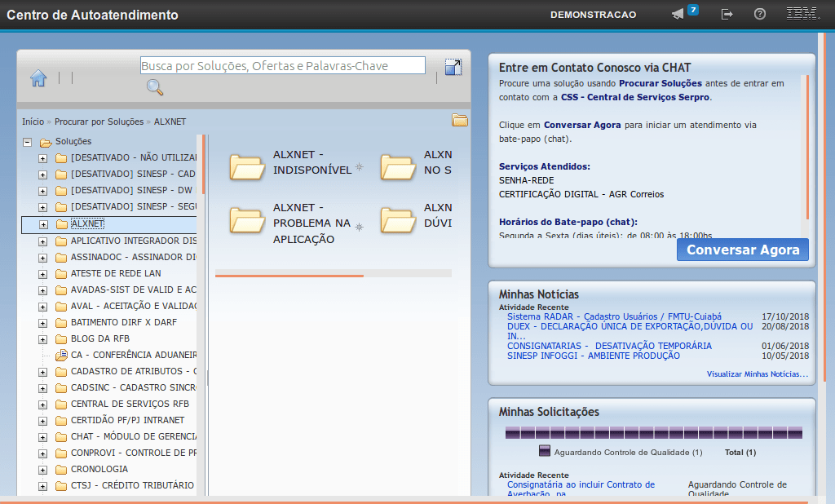The image size is (835, 504).
Task: Click the notification count badge 7
Action: (x=693, y=10)
